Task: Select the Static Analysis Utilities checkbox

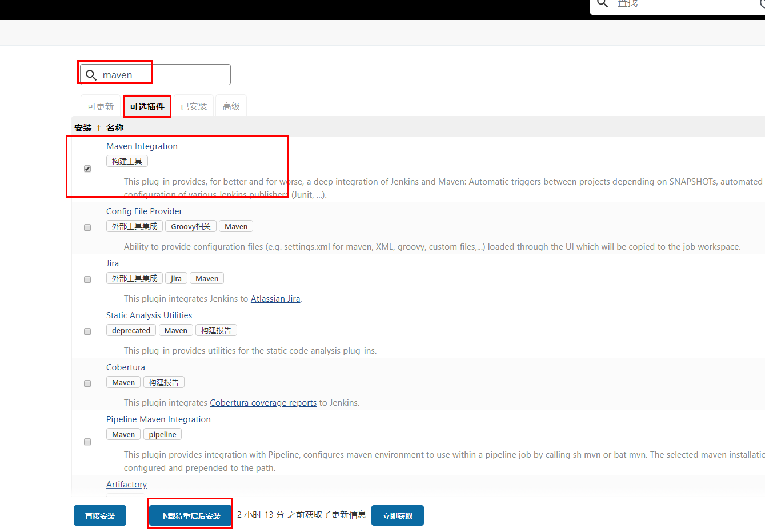Action: [87, 331]
